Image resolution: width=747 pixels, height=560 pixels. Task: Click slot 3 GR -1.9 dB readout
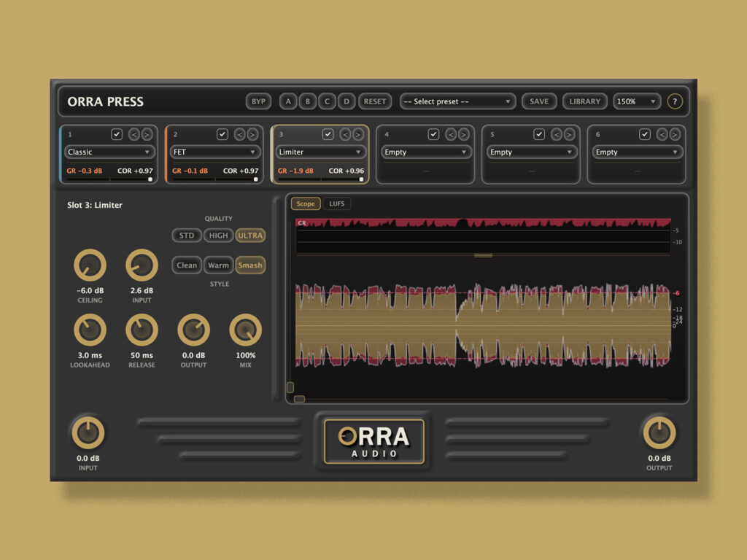pyautogui.click(x=296, y=171)
